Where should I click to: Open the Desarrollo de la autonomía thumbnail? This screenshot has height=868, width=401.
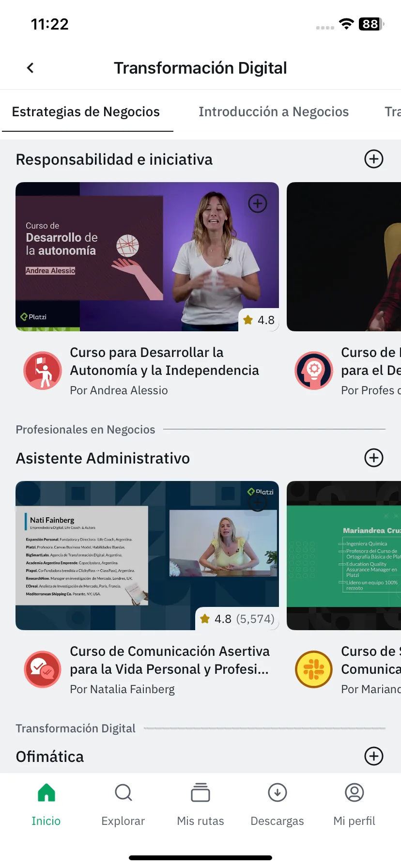pos(147,257)
